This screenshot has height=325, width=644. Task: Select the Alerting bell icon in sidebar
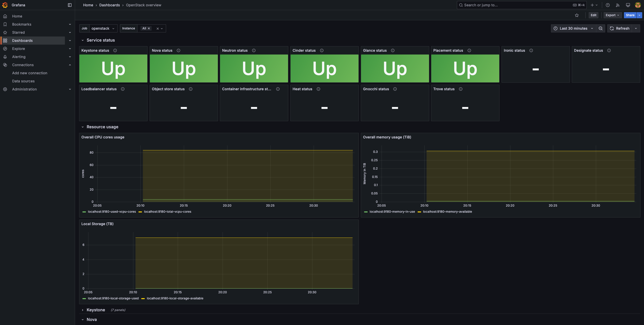(x=5, y=57)
